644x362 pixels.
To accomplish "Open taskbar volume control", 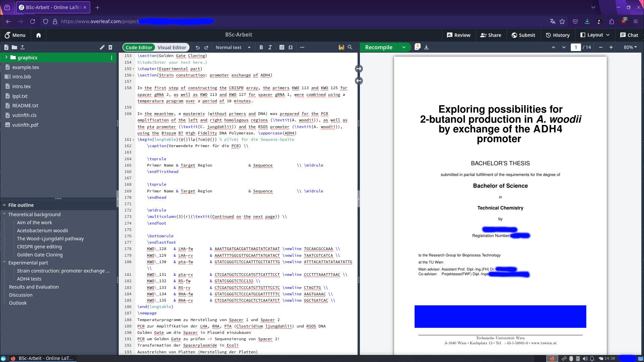I will tap(585, 359).
